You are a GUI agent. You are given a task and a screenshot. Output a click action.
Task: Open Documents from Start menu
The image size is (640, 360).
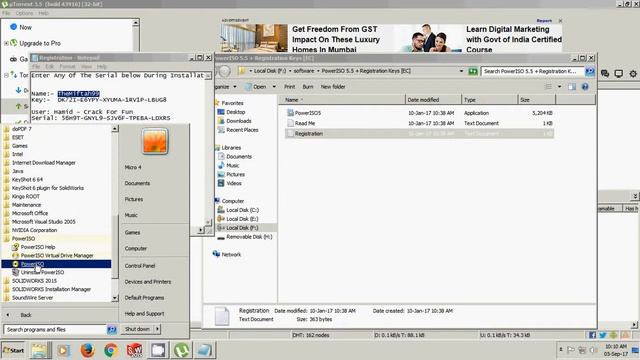pos(137,183)
